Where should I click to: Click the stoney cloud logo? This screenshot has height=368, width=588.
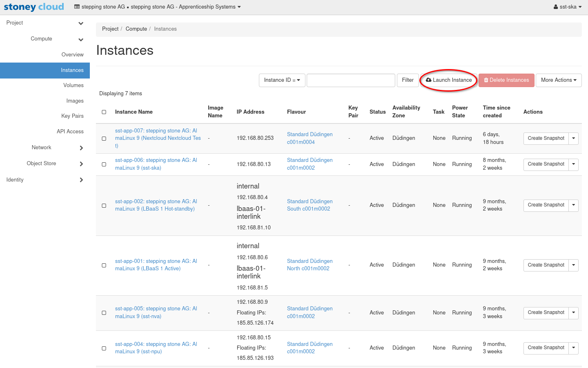tap(34, 7)
